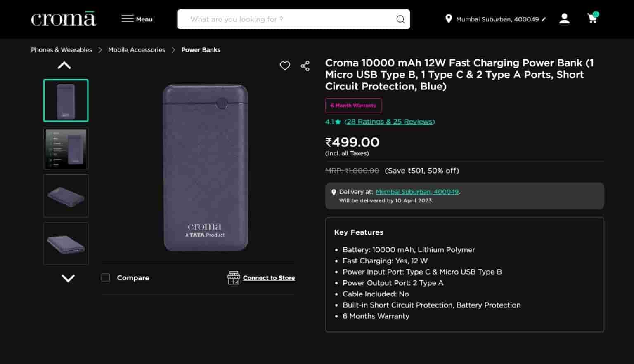Click the green star rating icon
634x364 pixels.
(x=337, y=122)
